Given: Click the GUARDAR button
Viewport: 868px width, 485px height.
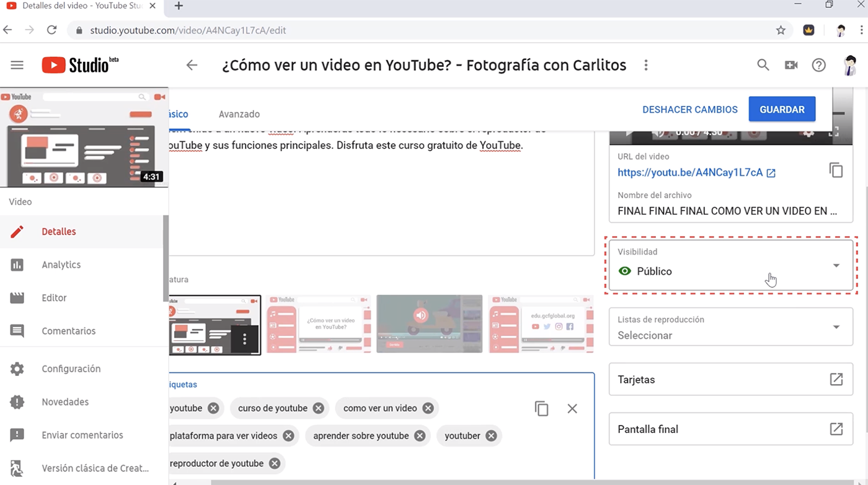Looking at the screenshot, I should 782,110.
